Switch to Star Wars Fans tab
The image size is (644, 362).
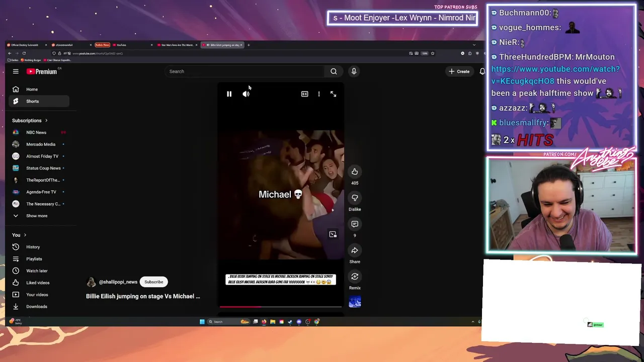[177, 45]
